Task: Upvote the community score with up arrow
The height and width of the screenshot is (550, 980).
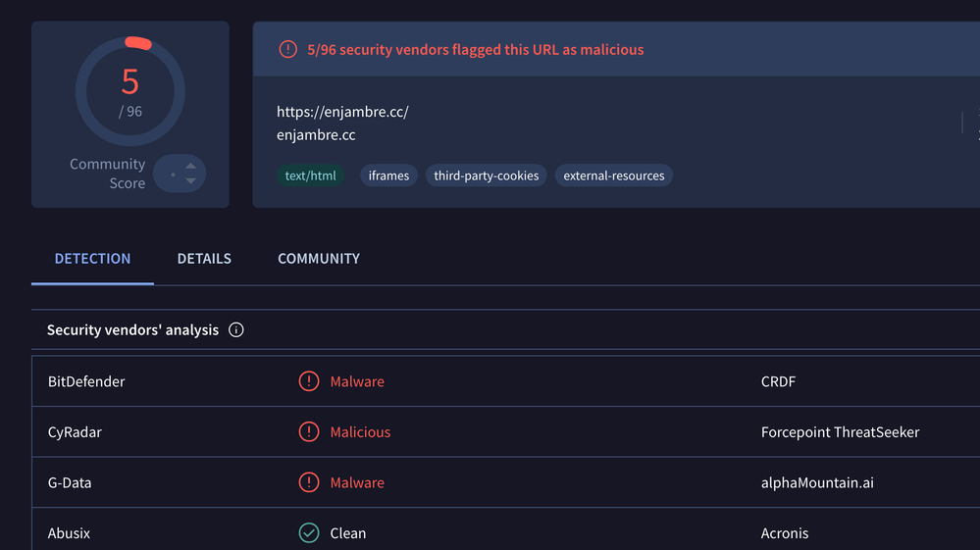Action: click(190, 167)
